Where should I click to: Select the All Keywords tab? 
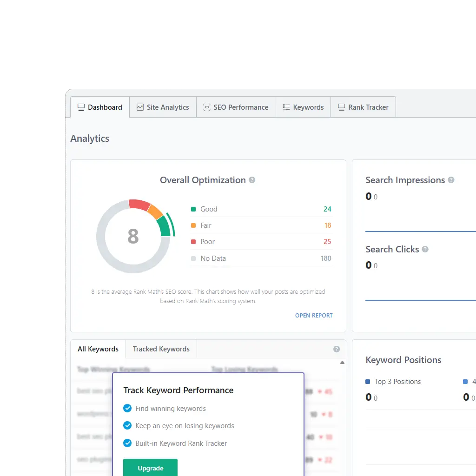point(98,349)
